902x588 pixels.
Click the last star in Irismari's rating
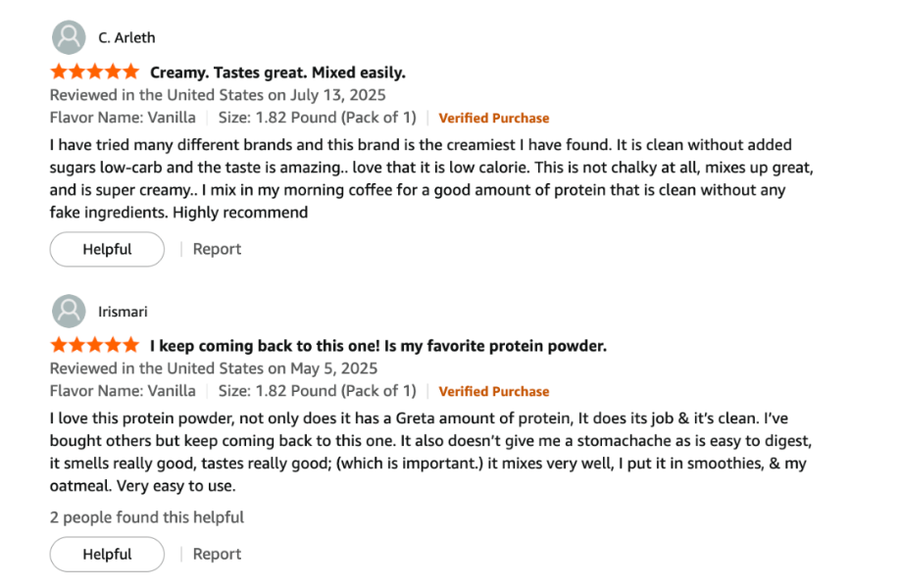click(131, 345)
